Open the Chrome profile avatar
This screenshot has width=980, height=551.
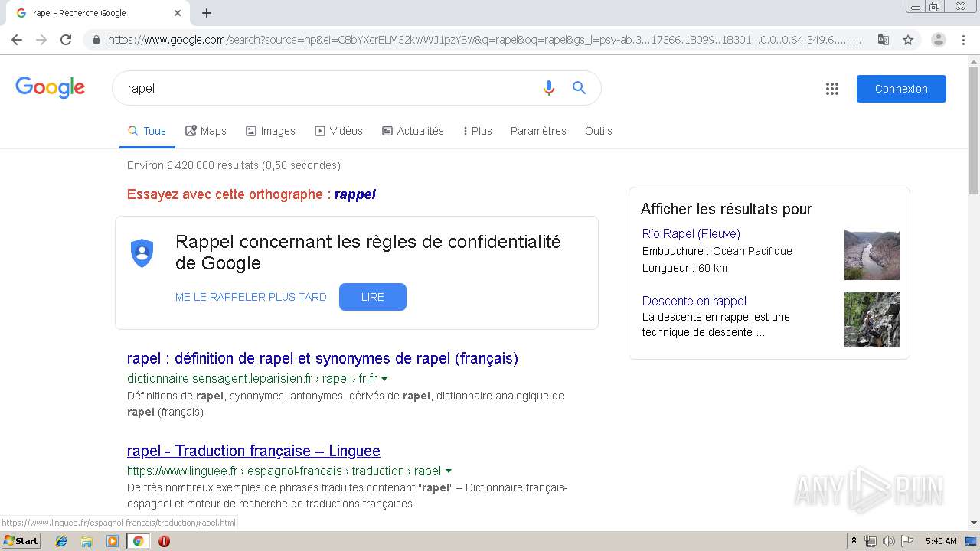(x=939, y=40)
